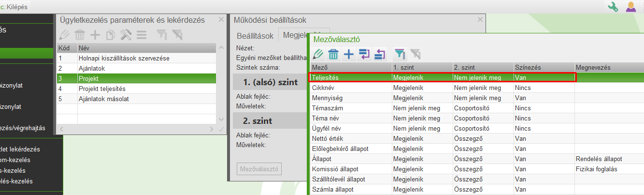This screenshot has height=195, width=644.
Task: Select the Előlegbekérő állapot field row
Action: click(x=476, y=149)
